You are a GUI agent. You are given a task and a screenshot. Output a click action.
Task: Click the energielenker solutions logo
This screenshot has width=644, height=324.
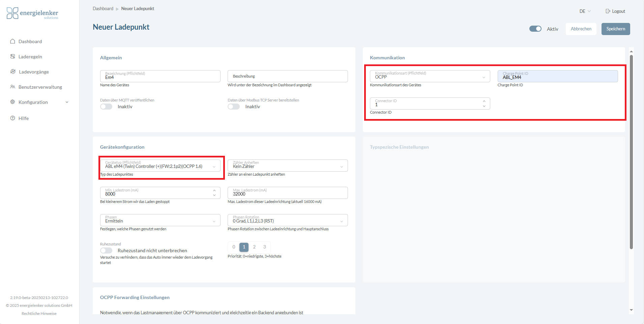(x=32, y=13)
